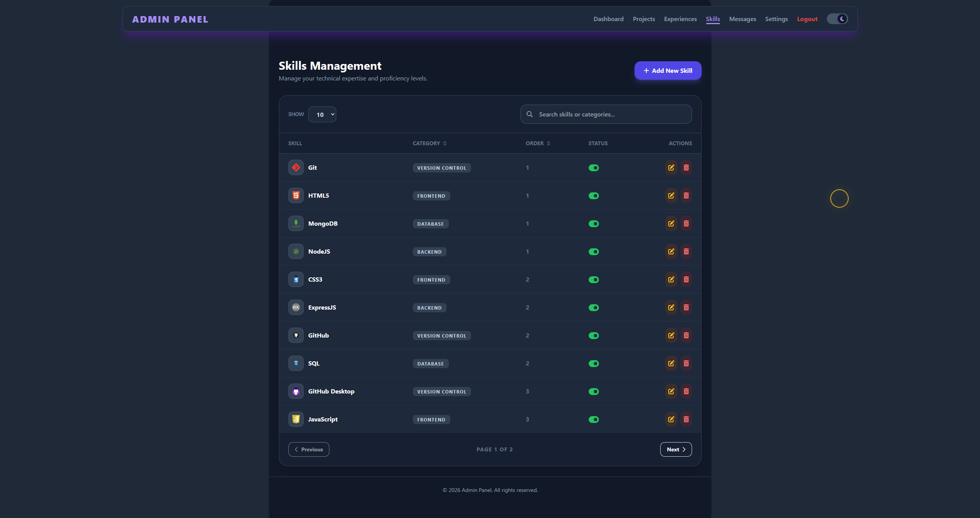Sort by the Order column

click(x=538, y=143)
